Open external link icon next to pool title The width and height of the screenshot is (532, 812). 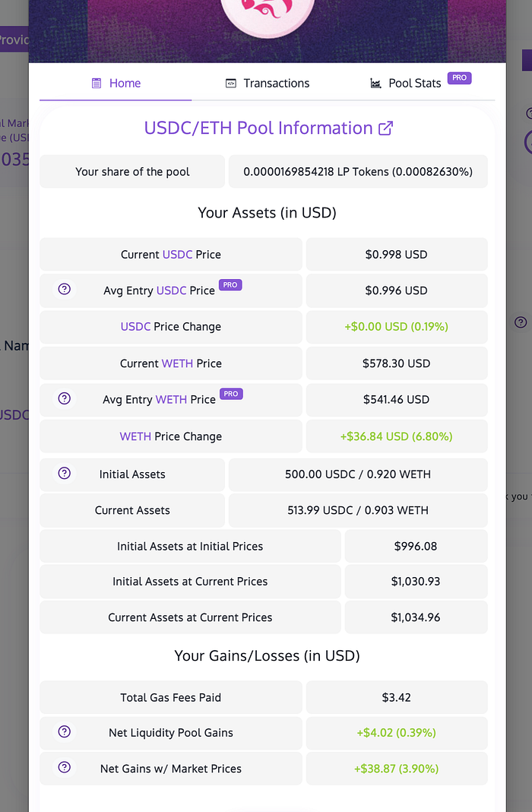386,128
